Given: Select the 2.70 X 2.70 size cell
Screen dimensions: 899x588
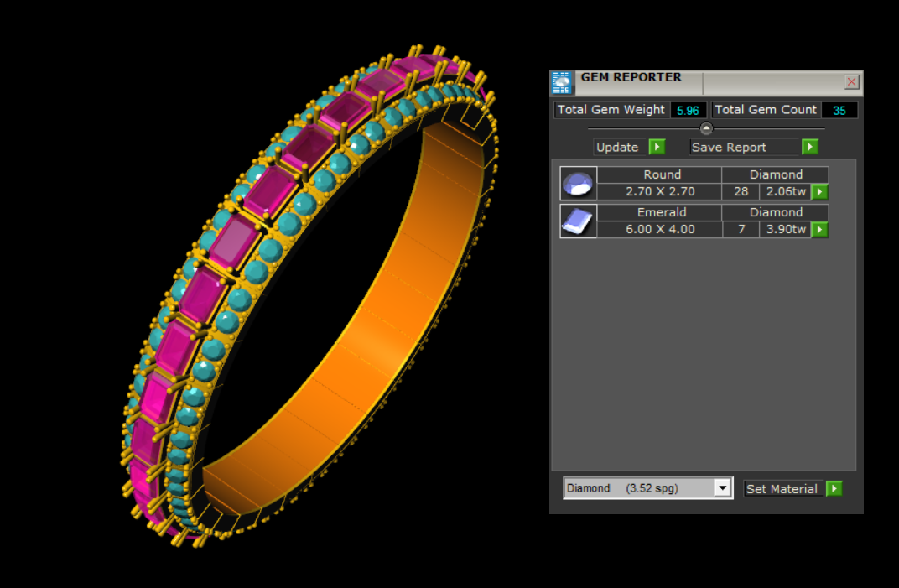Looking at the screenshot, I should [x=660, y=192].
